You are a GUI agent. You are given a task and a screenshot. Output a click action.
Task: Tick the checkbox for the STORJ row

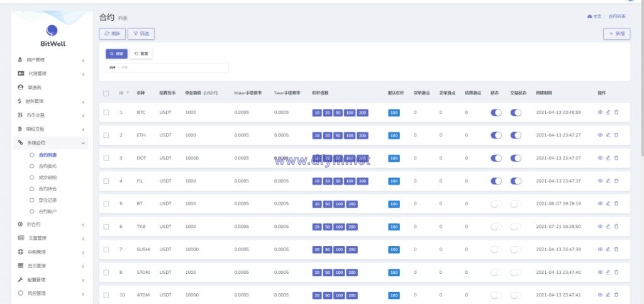[x=106, y=273]
